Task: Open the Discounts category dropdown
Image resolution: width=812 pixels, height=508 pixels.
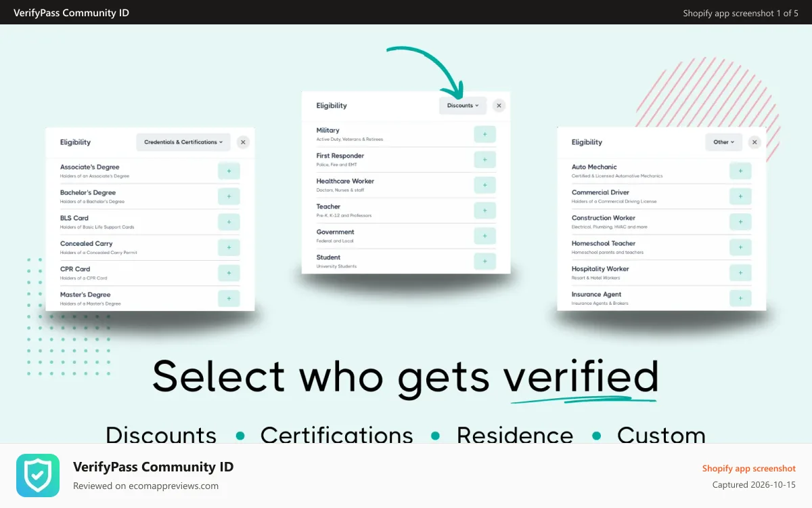Action: point(463,106)
